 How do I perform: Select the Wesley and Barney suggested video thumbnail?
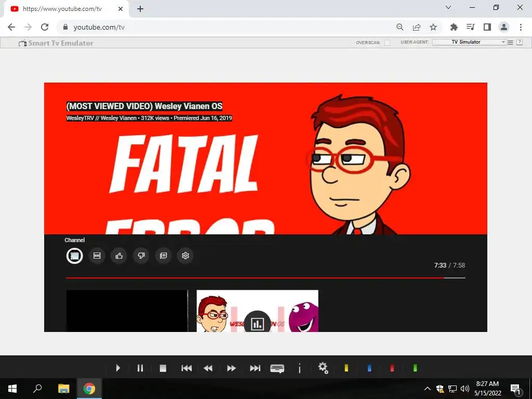click(x=258, y=311)
